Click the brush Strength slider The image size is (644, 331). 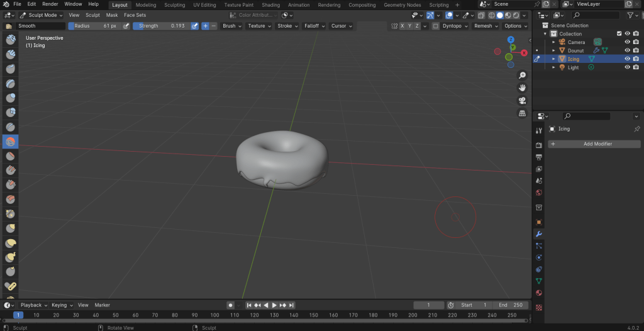[x=160, y=26]
